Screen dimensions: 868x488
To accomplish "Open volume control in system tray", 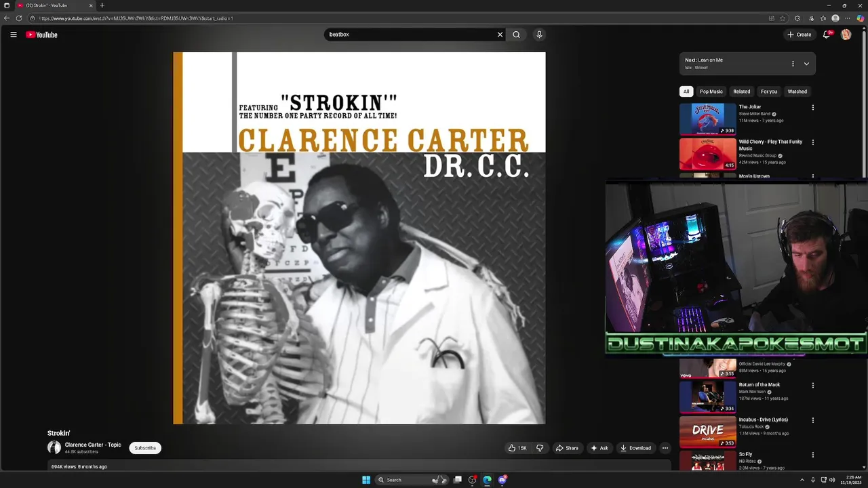I will [x=832, y=480].
